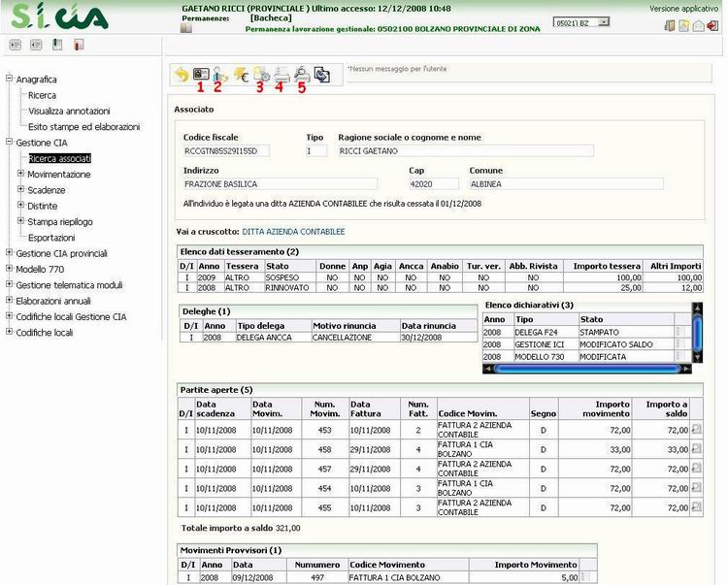
Task: Click the horizontal scrollbar of Elenco dichiarativi
Action: pyautogui.click(x=586, y=369)
